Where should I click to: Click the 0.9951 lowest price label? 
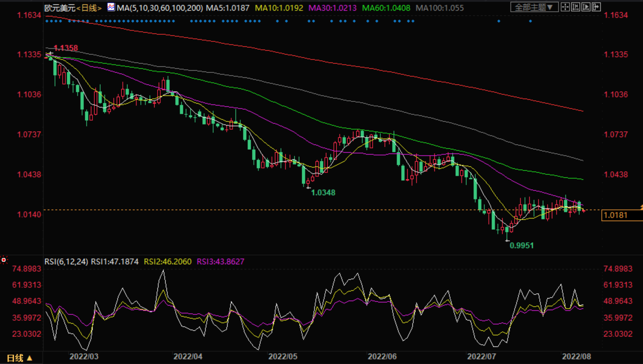click(x=522, y=245)
